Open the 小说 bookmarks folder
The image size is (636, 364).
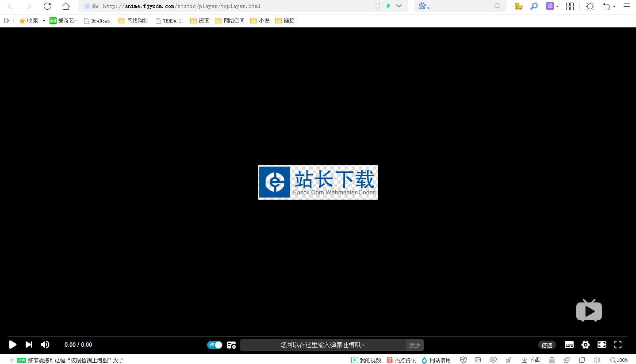point(260,21)
